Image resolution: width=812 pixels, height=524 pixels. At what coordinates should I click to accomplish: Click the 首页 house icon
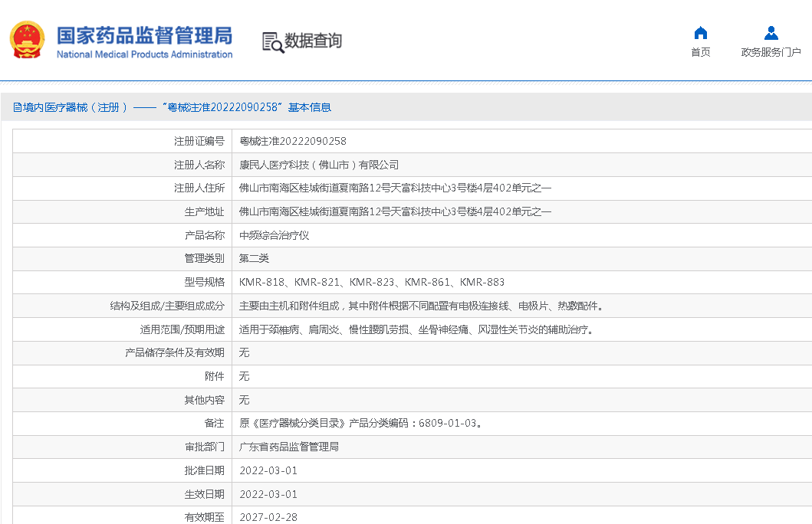tap(700, 33)
